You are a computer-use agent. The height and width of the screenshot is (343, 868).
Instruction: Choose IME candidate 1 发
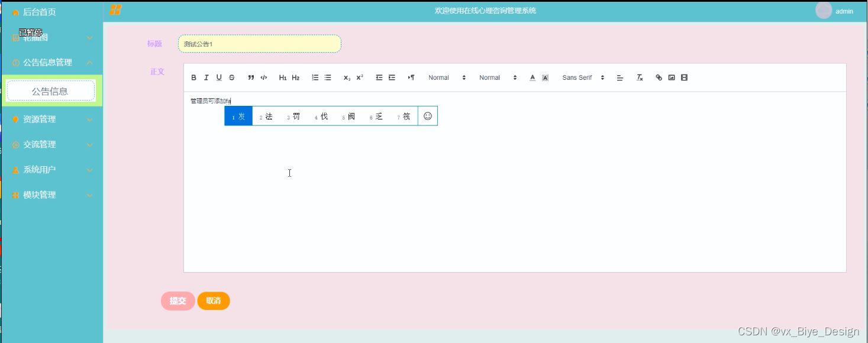238,116
